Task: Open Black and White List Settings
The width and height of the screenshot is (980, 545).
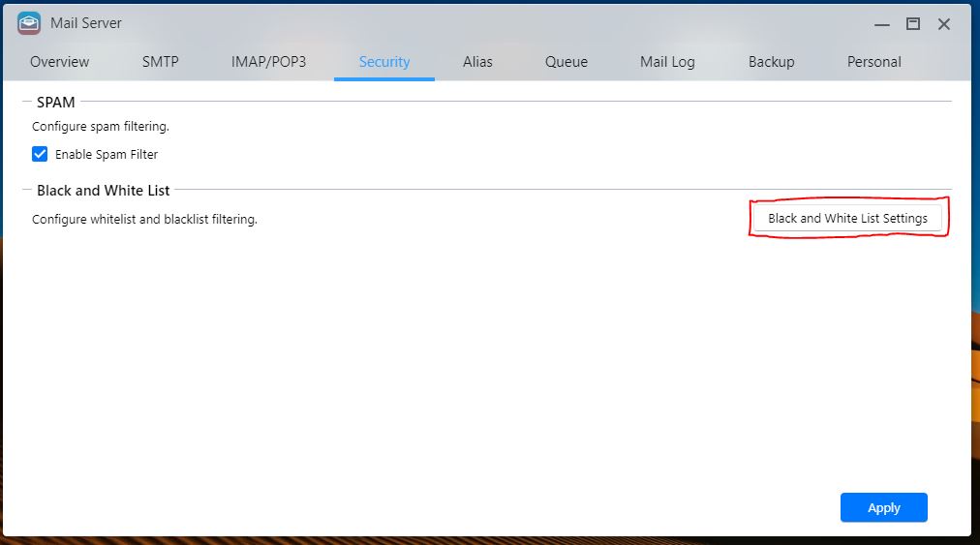Action: pos(847,218)
